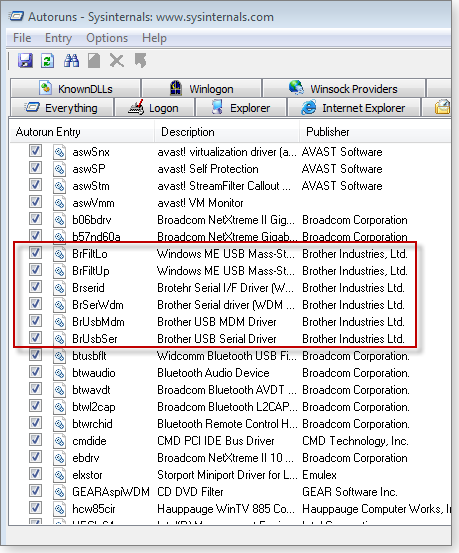Click the btusbflt driver file icon
Screen dimensions: 459x553
[59, 356]
